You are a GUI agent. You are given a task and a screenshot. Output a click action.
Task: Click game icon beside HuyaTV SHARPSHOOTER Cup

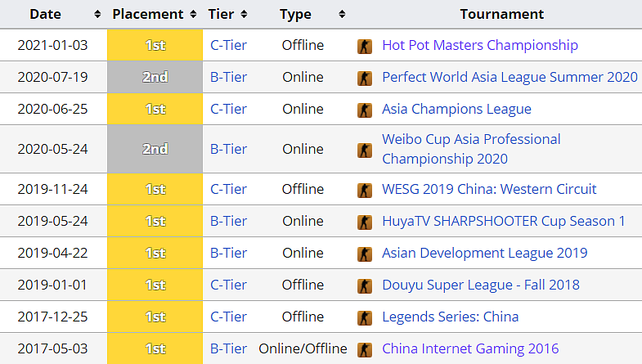coord(365,222)
